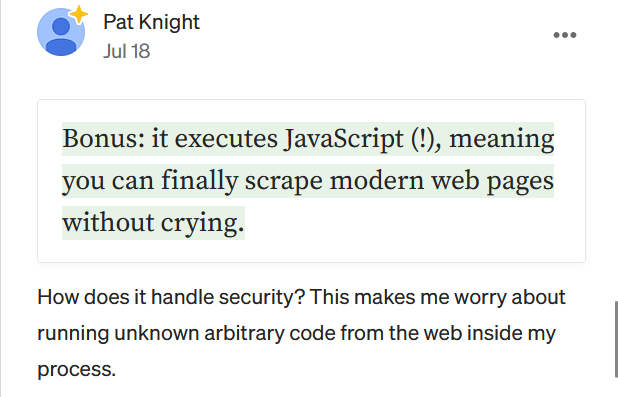Image resolution: width=618 pixels, height=397 pixels.
Task: Click the final word 'process.' of the comment
Action: (x=76, y=369)
